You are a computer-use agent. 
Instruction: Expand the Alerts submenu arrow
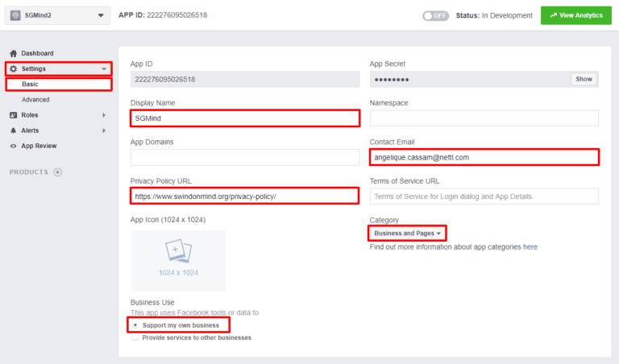pyautogui.click(x=104, y=130)
